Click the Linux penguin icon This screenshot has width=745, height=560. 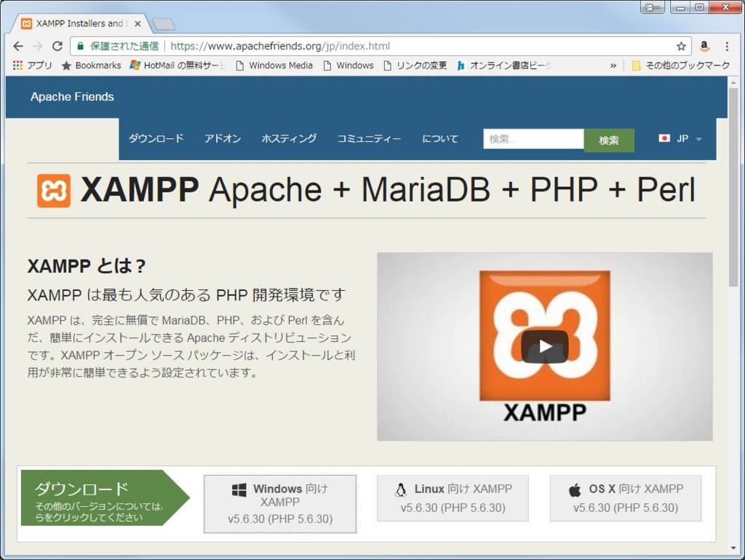pyautogui.click(x=401, y=489)
